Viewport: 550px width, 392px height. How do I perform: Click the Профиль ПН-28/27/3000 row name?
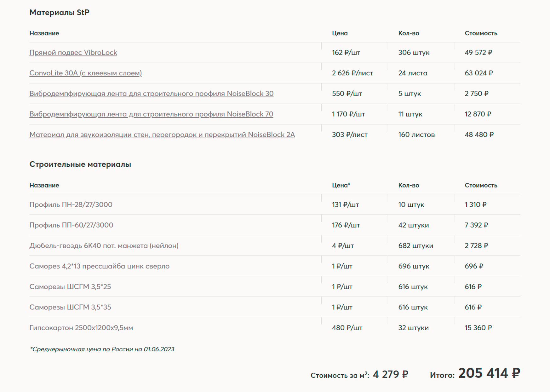click(x=71, y=205)
